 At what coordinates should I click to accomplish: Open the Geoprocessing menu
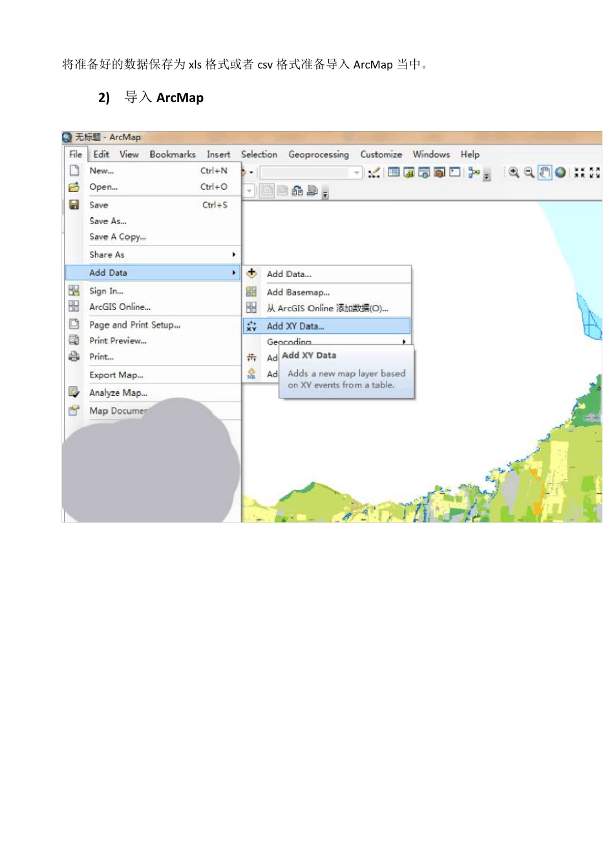click(319, 154)
